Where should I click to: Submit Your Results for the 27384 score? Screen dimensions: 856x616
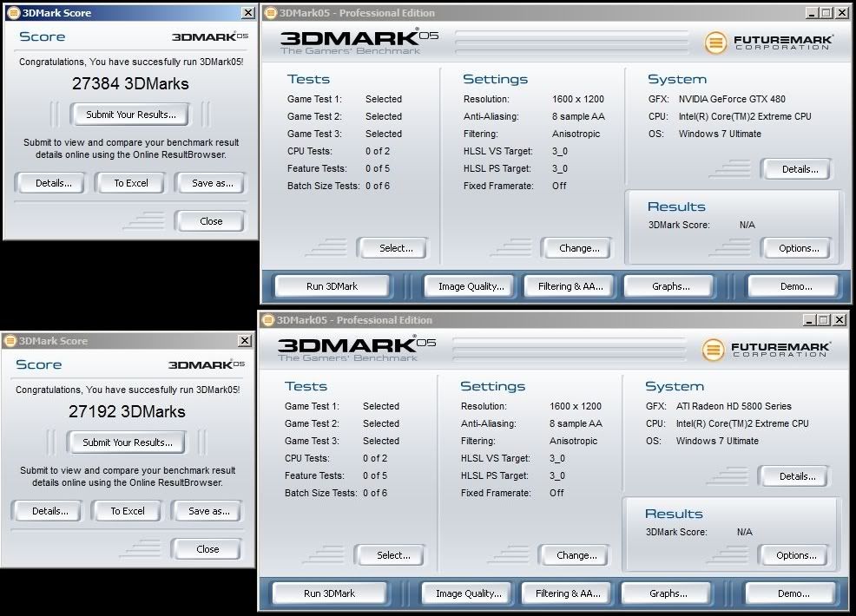click(130, 115)
